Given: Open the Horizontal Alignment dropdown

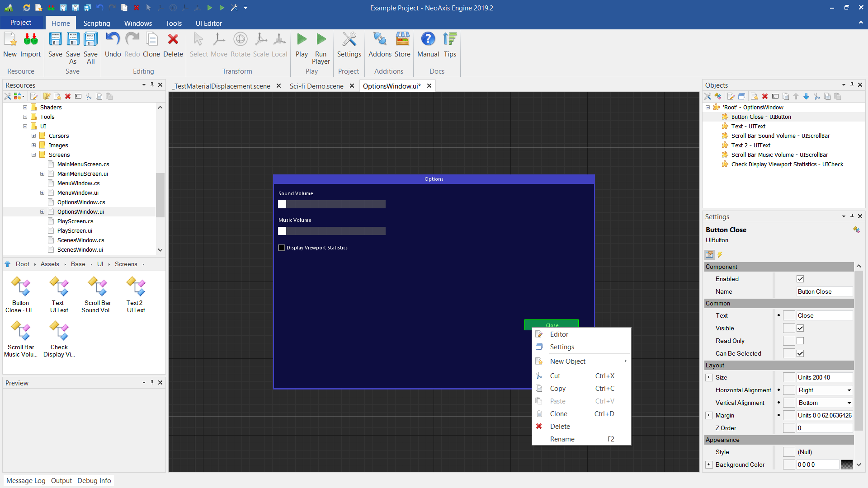Looking at the screenshot, I should [849, 390].
